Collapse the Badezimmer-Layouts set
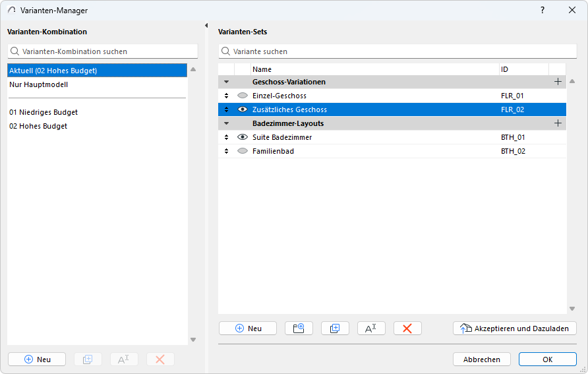Screen dimensions: 588x374 227,123
